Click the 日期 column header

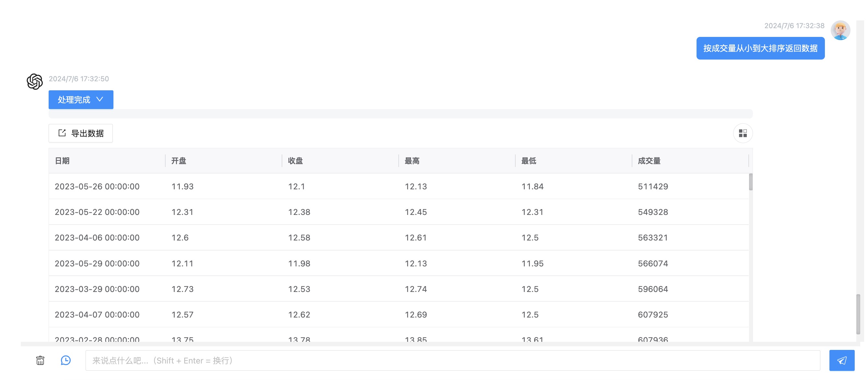tap(62, 161)
